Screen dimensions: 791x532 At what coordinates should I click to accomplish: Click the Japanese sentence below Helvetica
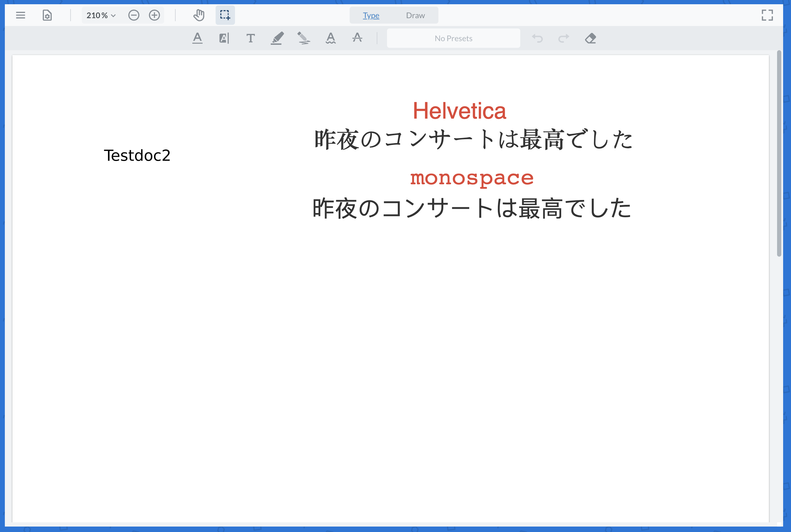(473, 140)
